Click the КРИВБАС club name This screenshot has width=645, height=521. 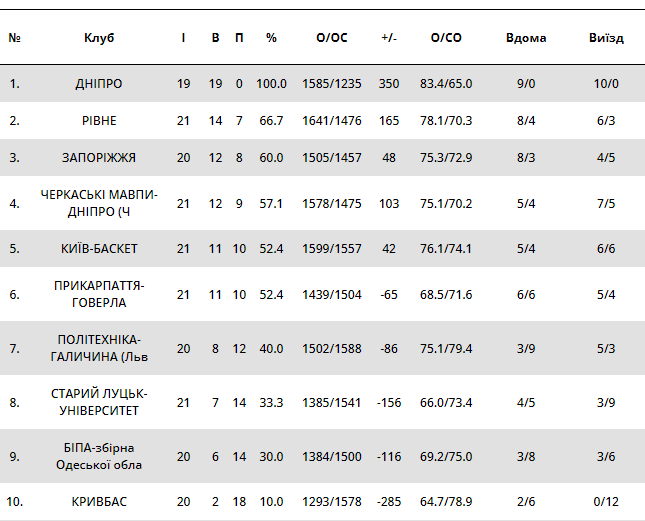[x=99, y=501]
